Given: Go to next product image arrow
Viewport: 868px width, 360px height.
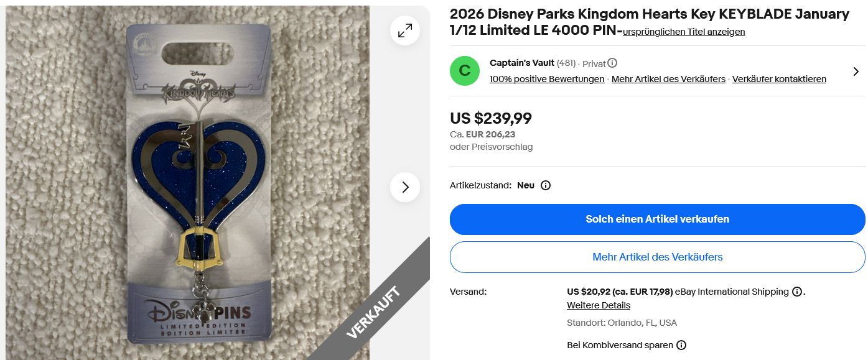Looking at the screenshot, I should [405, 187].
